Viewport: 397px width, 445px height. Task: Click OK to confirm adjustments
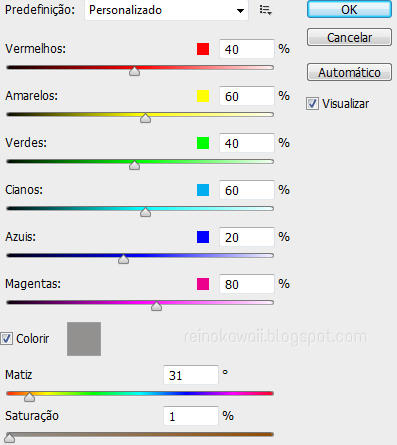349,9
